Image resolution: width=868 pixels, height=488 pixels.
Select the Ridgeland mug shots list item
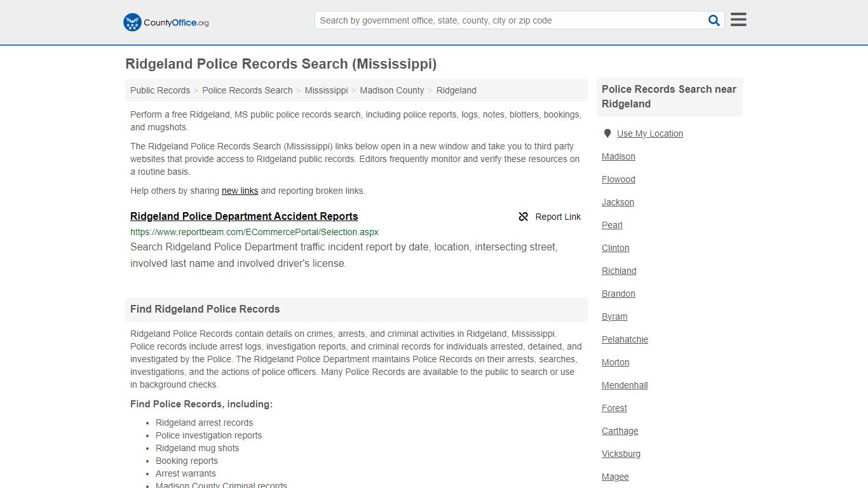pos(197,448)
